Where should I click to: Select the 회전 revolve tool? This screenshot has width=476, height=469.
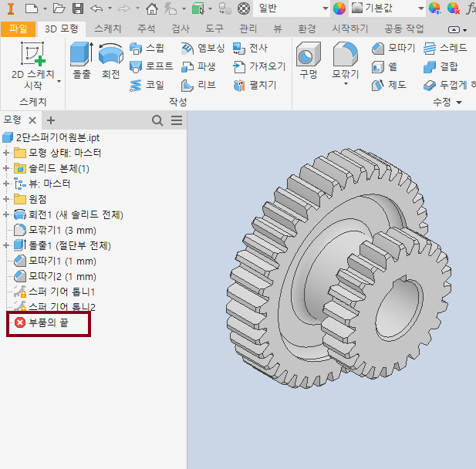pos(111,60)
